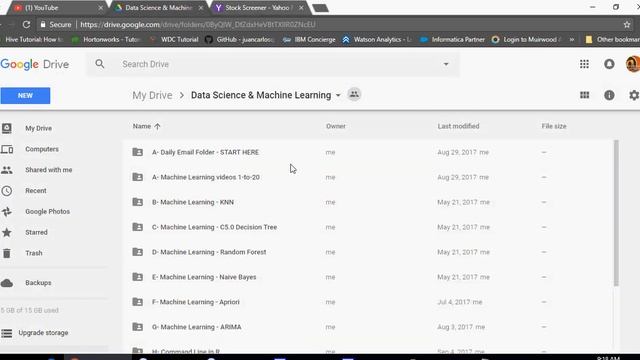Click the Backups cloud icon
Viewport: 640px width, 360px height.
(7, 283)
